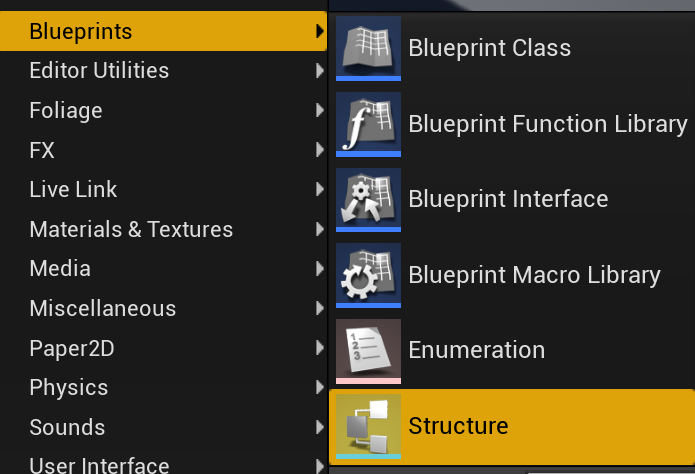This screenshot has width=695, height=474.
Task: Open the Live Link submenu
Action: point(164,189)
